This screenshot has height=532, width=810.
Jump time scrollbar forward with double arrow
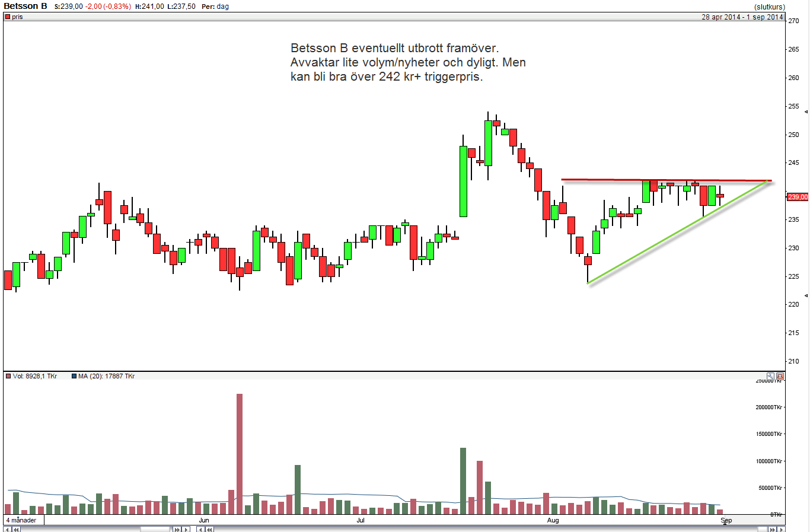pos(772,529)
